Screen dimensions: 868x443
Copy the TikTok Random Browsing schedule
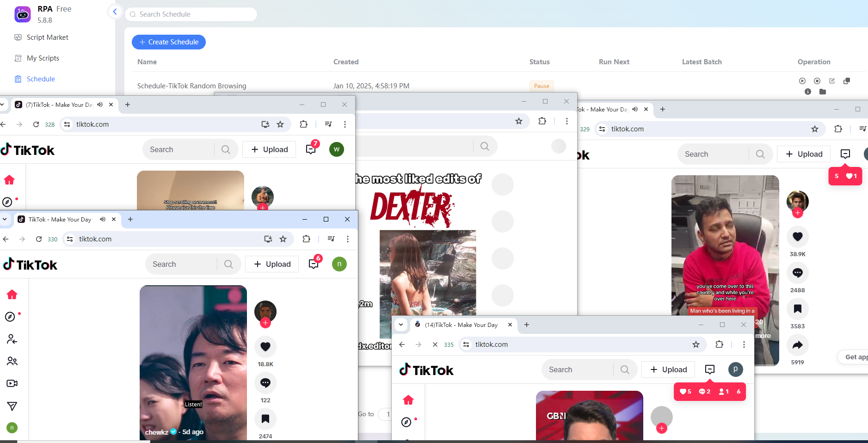pos(847,81)
